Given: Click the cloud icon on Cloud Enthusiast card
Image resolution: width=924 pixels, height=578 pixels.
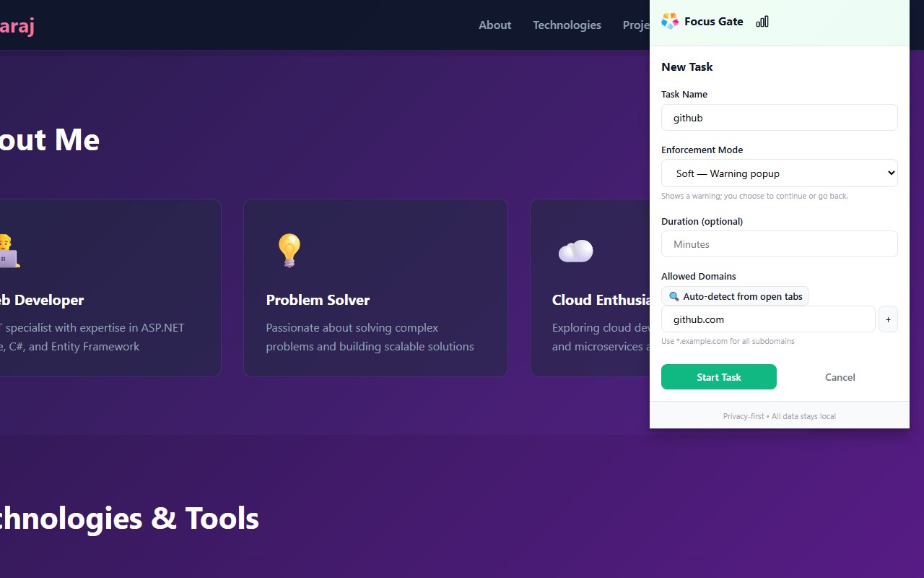Looking at the screenshot, I should tap(575, 251).
